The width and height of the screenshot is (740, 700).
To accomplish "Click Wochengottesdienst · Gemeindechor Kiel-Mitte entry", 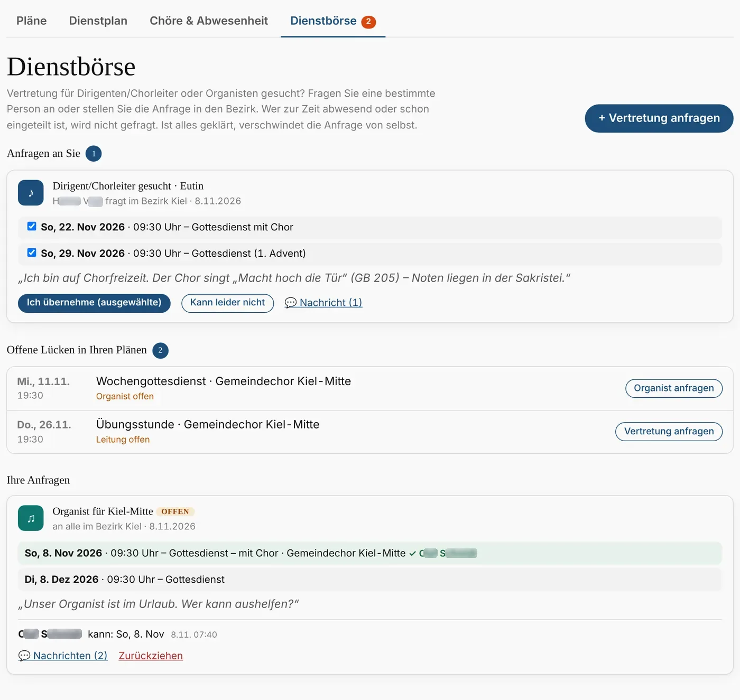I will 224,381.
